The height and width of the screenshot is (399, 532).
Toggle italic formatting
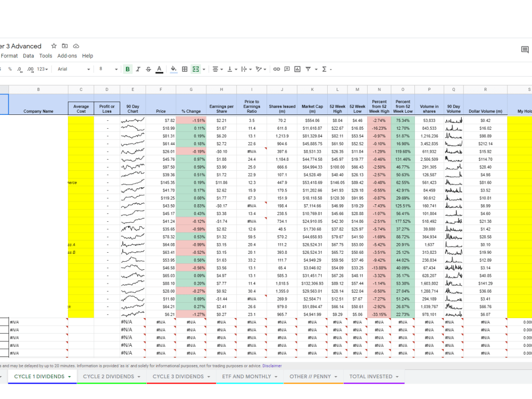(x=138, y=69)
